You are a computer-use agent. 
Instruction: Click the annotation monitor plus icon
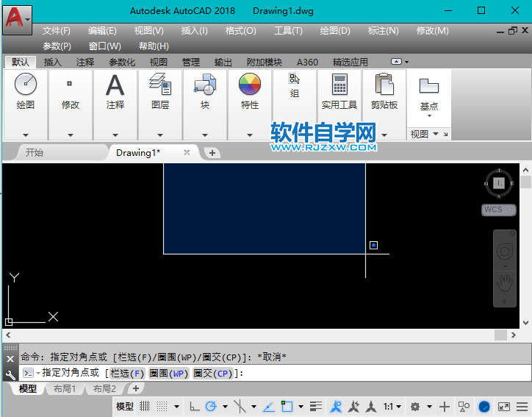tap(445, 406)
